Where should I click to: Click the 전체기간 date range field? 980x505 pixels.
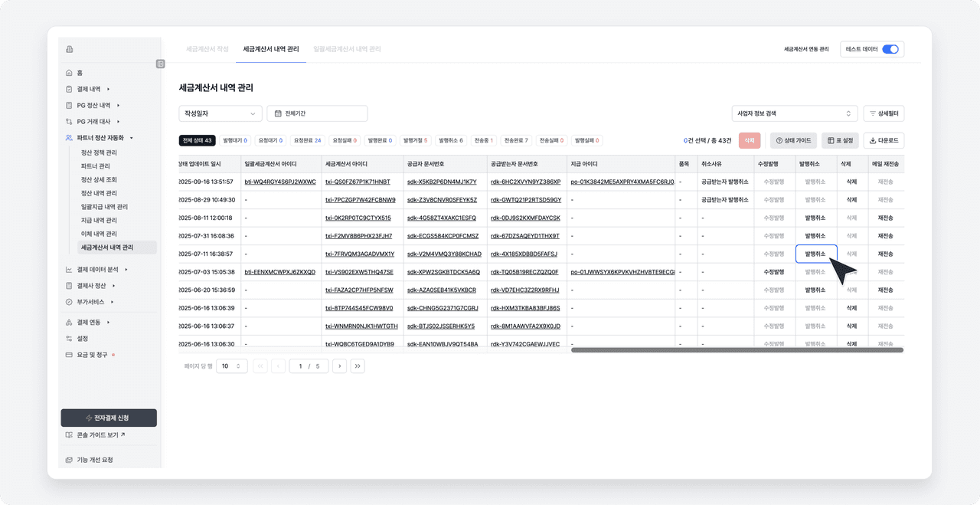tap(317, 113)
